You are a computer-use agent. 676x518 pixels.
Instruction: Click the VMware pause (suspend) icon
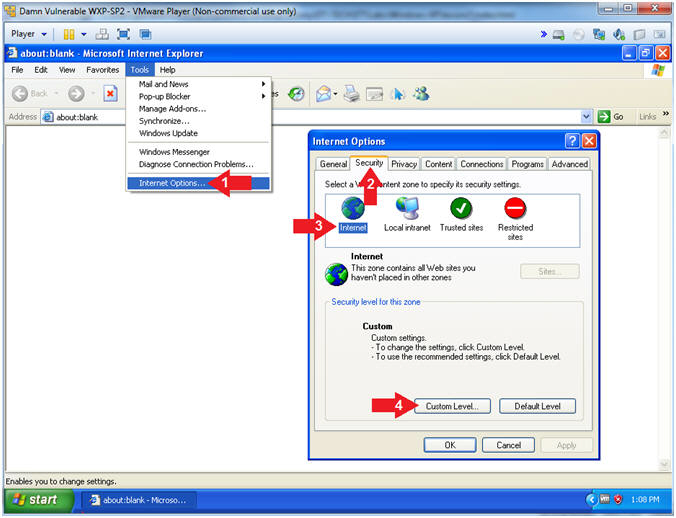tap(69, 34)
